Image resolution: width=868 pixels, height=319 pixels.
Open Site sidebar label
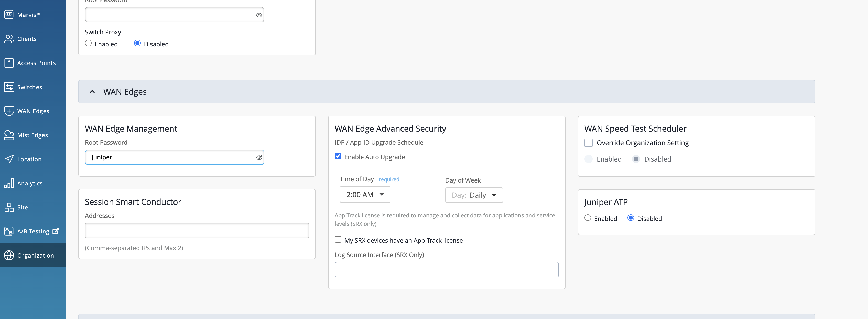point(23,207)
